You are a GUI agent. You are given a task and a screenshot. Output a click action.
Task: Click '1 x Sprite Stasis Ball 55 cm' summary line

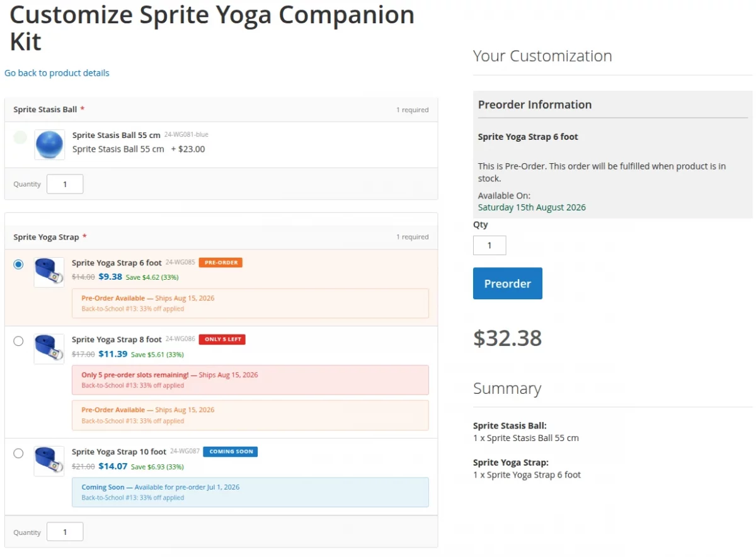pyautogui.click(x=526, y=438)
